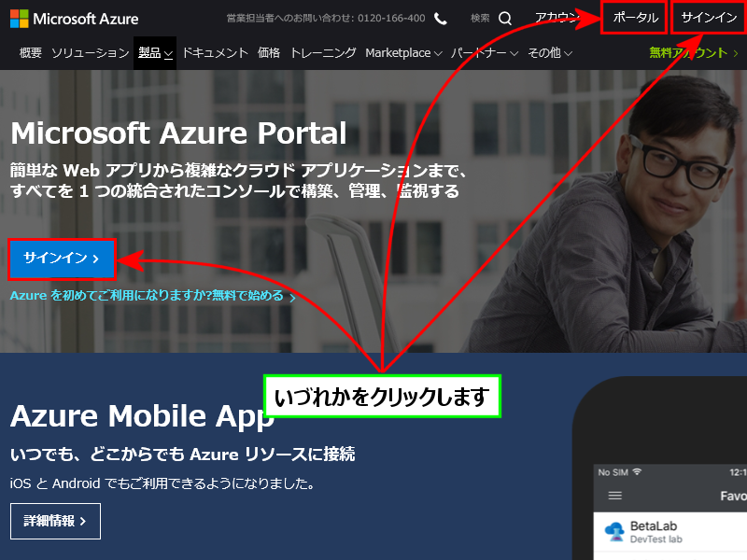Click the green 無料アカウント link
This screenshot has width=747, height=560.
click(x=688, y=53)
